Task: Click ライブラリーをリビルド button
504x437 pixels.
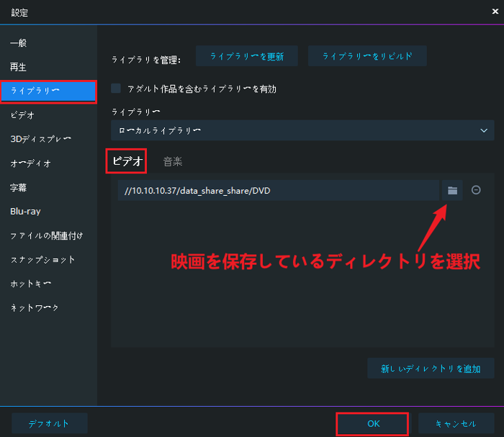Action: 367,56
